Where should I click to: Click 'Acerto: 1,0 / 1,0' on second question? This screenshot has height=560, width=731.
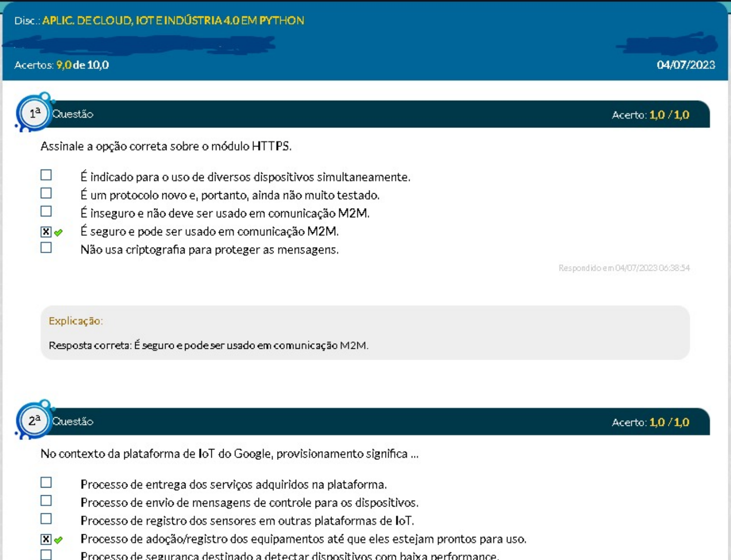[x=650, y=422]
